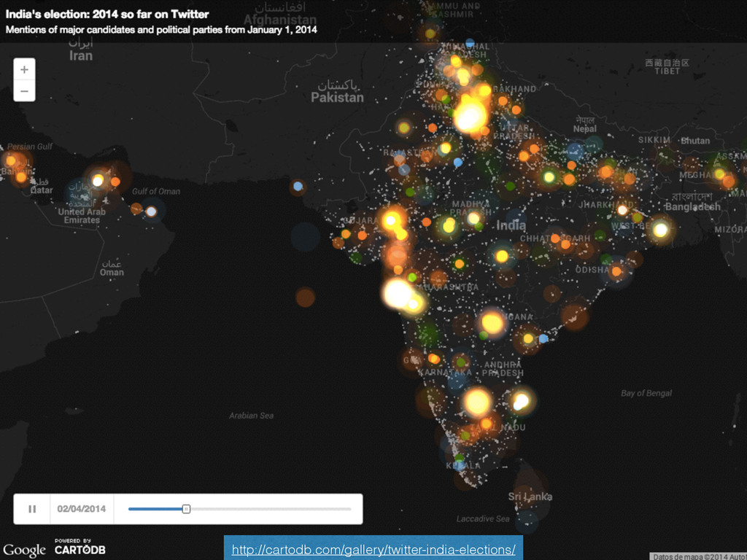
Task: Click the timeline slider handle
Action: (x=186, y=509)
